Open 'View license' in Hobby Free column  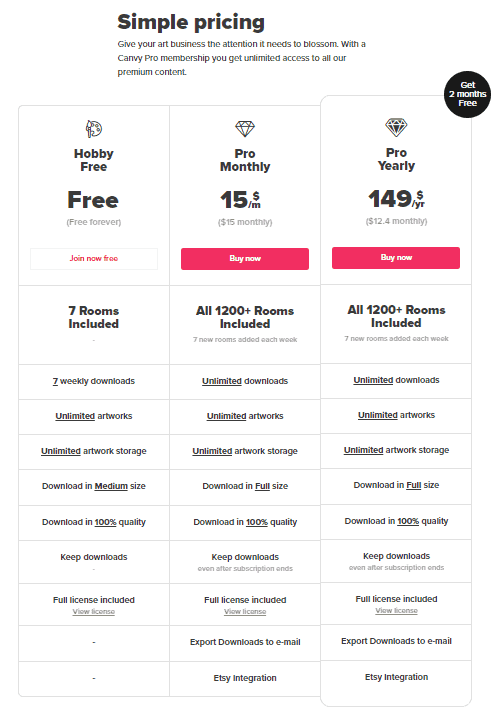pos(94,612)
